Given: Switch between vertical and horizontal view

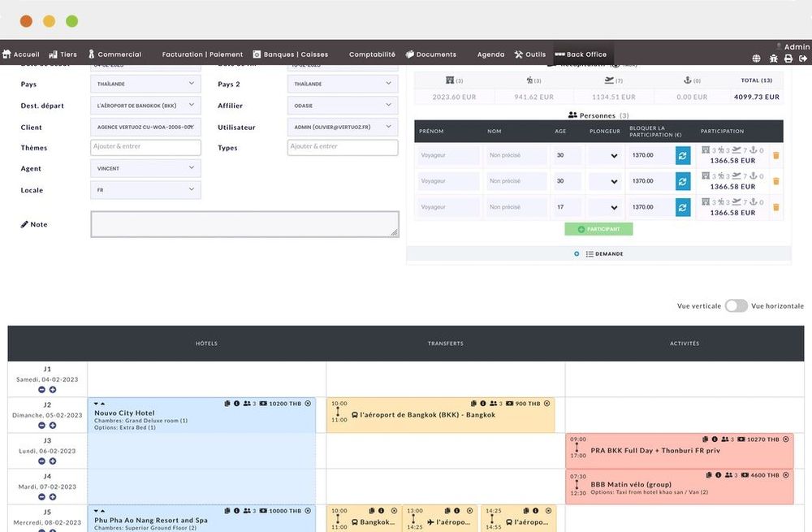Looking at the screenshot, I should pyautogui.click(x=736, y=305).
